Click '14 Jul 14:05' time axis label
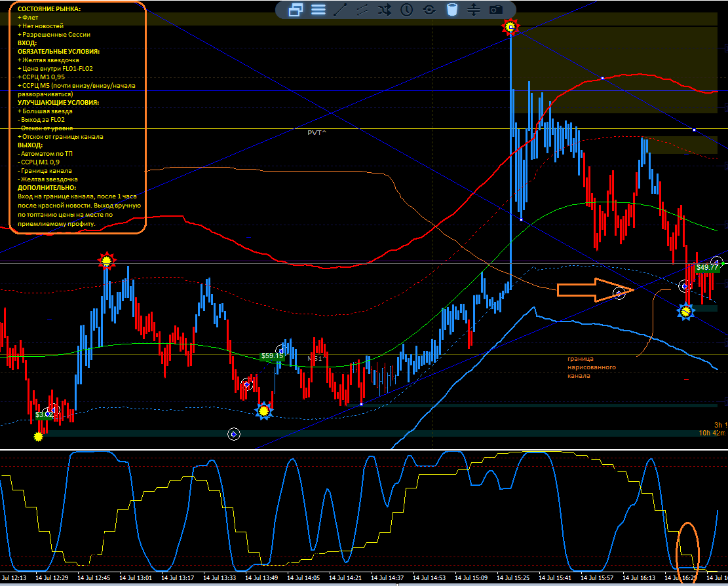Viewport: 728px width, 586px height. click(x=303, y=577)
